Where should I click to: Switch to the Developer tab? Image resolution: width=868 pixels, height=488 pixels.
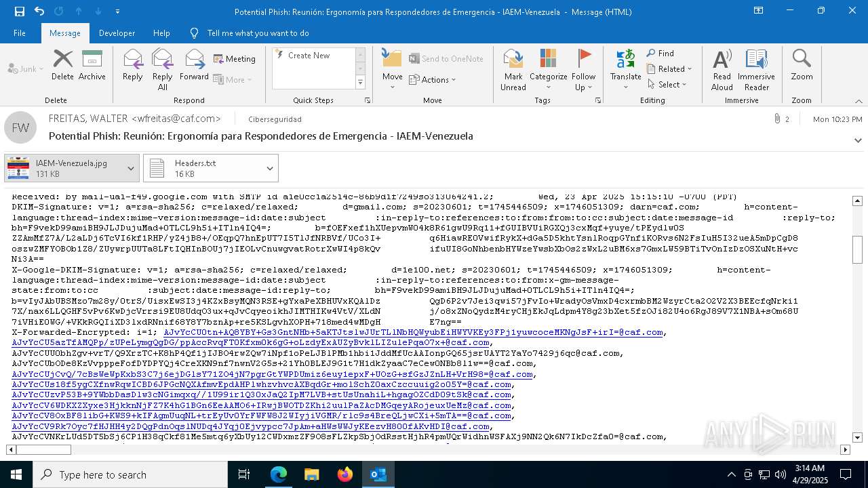tap(117, 33)
